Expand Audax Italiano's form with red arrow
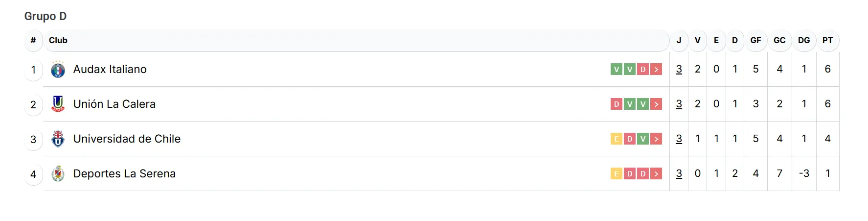 pos(656,70)
